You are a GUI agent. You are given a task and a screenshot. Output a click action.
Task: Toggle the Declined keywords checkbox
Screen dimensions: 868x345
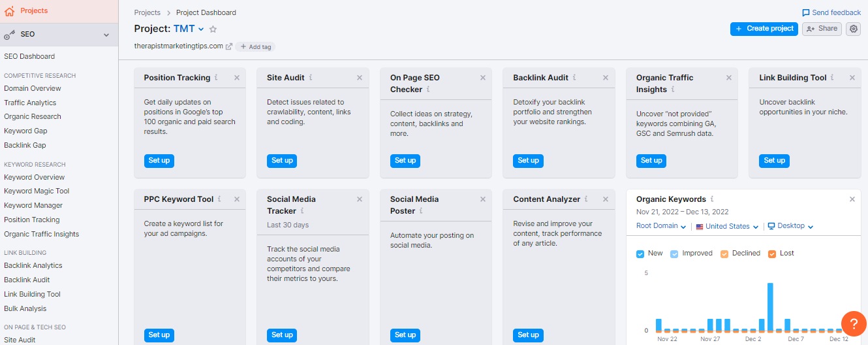(x=725, y=254)
